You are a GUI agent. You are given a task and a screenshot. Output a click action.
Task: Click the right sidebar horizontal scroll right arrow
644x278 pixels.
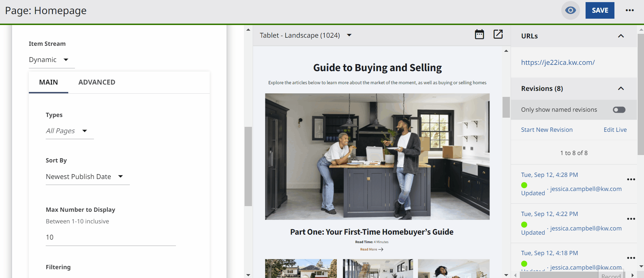(632, 275)
